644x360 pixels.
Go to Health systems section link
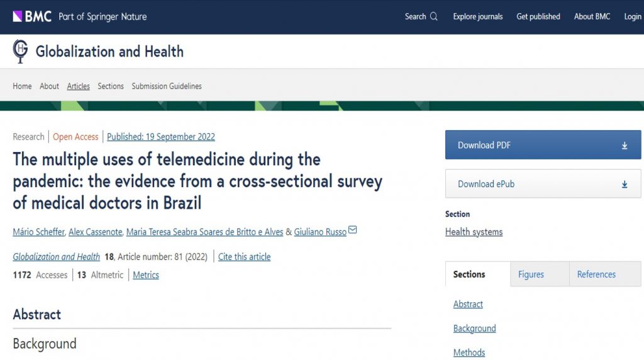click(474, 232)
